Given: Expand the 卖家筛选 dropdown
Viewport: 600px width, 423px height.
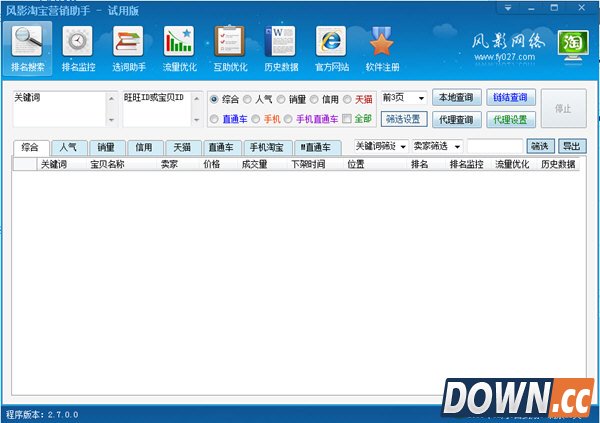Looking at the screenshot, I should pyautogui.click(x=457, y=147).
